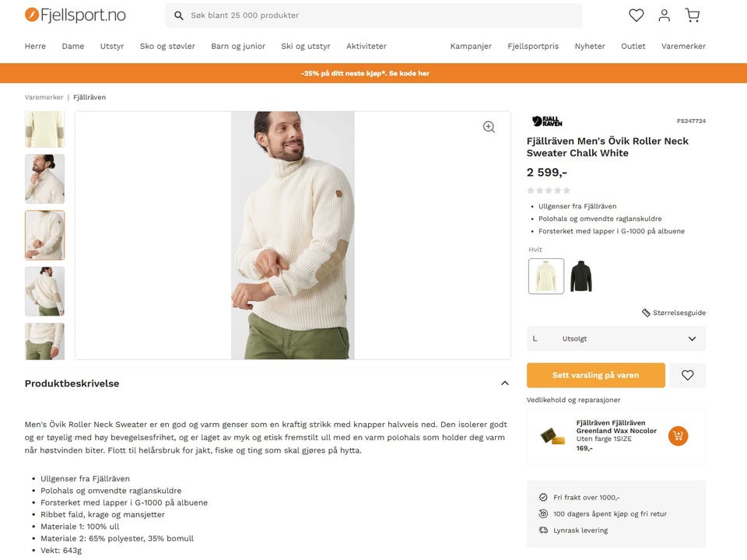This screenshot has height=560, width=747.
Task: Open the Herre menu
Action: 35,46
